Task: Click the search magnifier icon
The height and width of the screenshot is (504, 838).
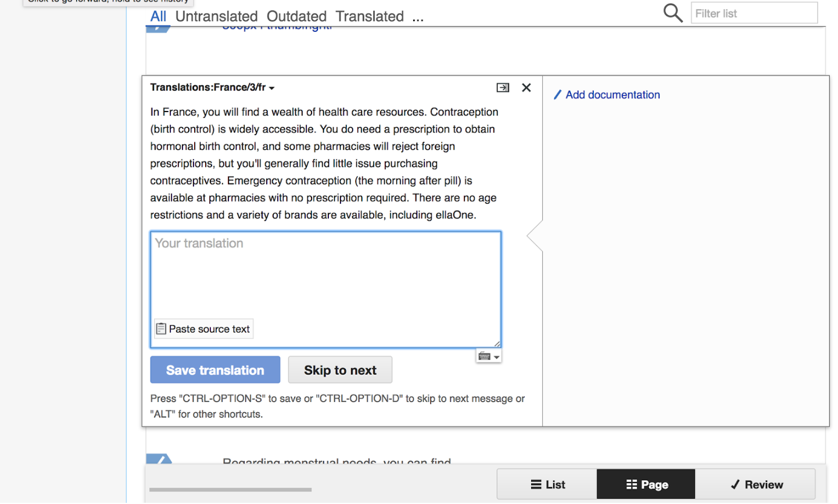Action: coord(672,13)
